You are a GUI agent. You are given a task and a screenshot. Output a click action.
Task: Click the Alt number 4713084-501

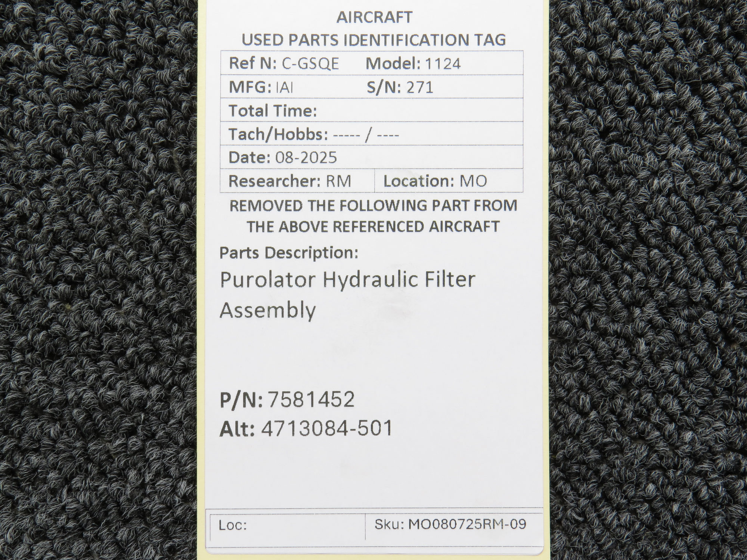[326, 428]
